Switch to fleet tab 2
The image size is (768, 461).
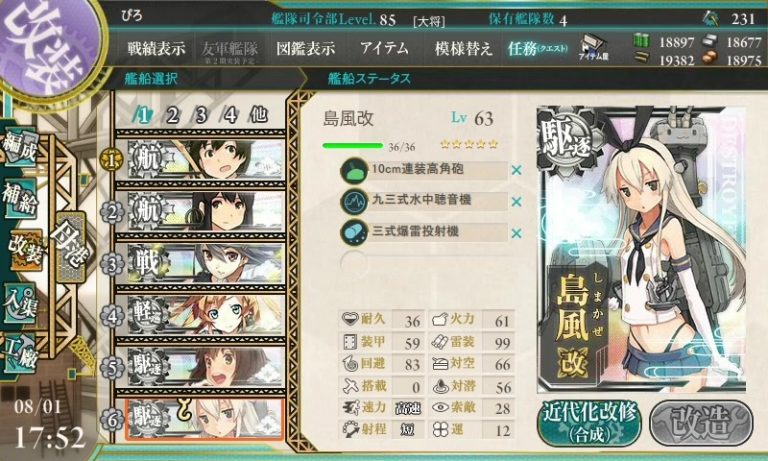pyautogui.click(x=172, y=116)
